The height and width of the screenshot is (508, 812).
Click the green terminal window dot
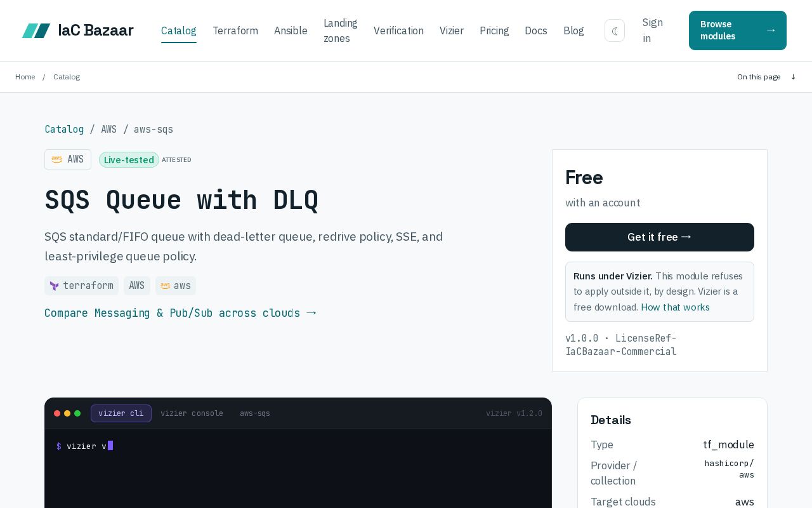pyautogui.click(x=77, y=413)
